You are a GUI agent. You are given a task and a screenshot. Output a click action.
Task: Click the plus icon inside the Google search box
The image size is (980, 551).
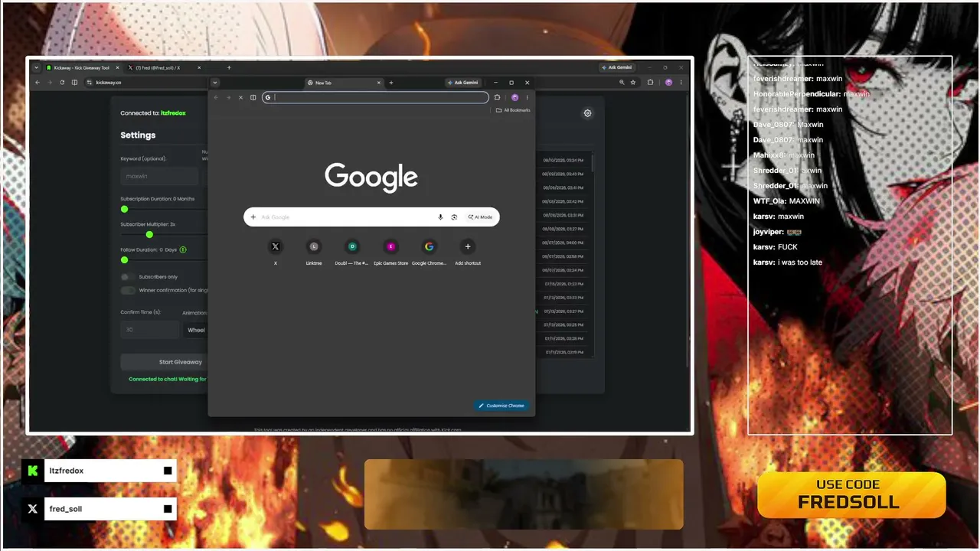pos(253,217)
